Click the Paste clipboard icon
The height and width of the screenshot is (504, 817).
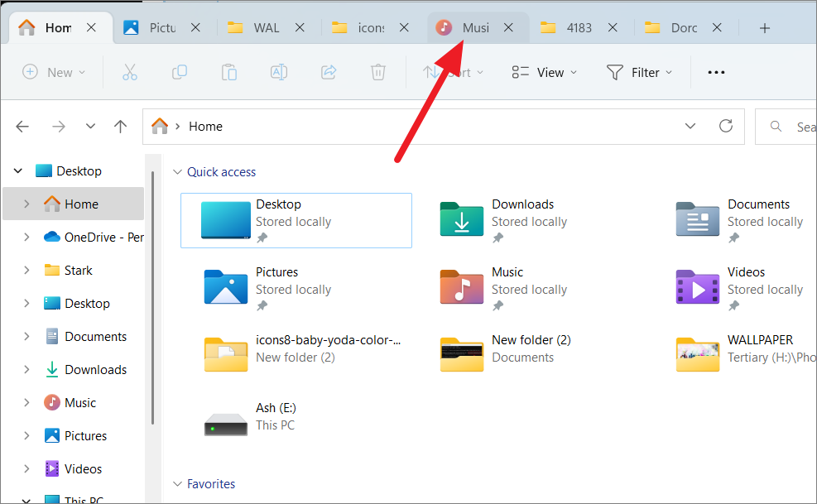pyautogui.click(x=229, y=72)
